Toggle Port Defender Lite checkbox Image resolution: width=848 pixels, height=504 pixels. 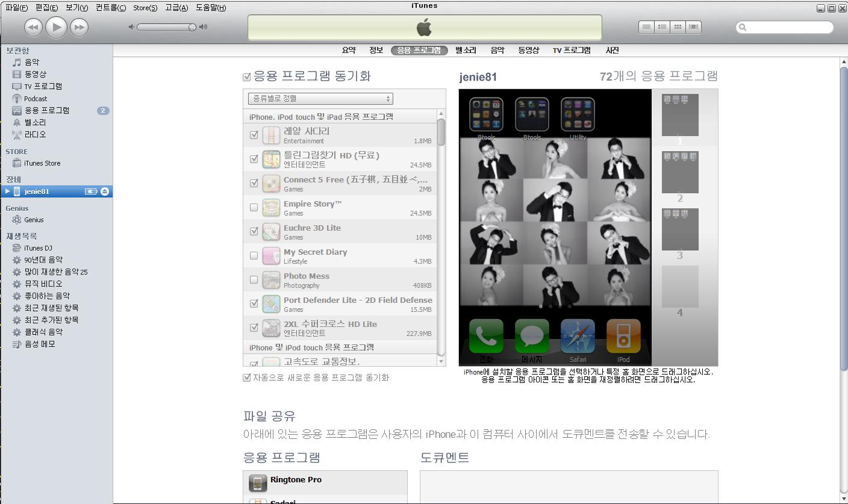tap(254, 303)
